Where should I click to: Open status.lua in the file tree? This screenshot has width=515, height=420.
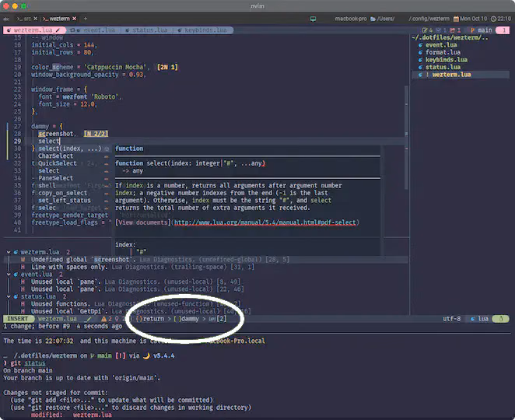pos(443,67)
